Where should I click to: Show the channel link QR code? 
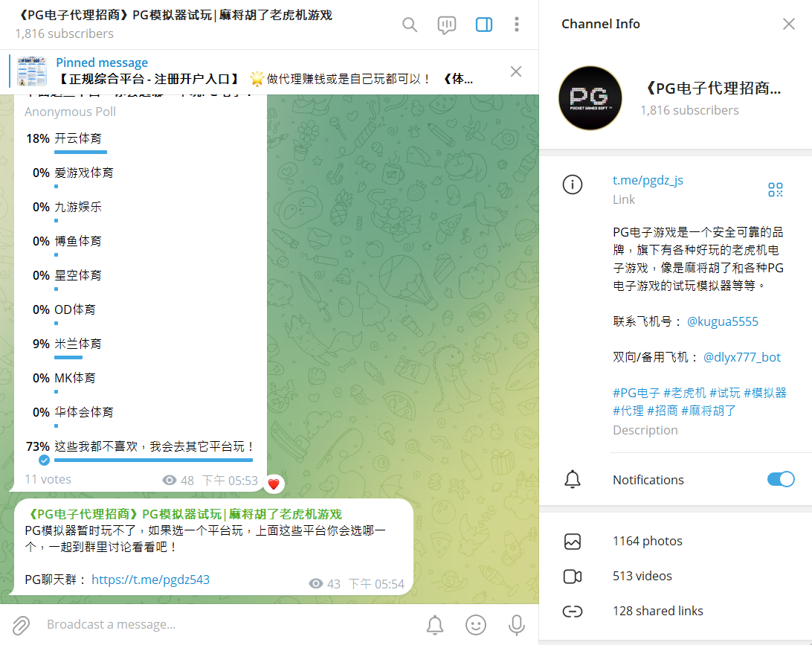pyautogui.click(x=776, y=190)
